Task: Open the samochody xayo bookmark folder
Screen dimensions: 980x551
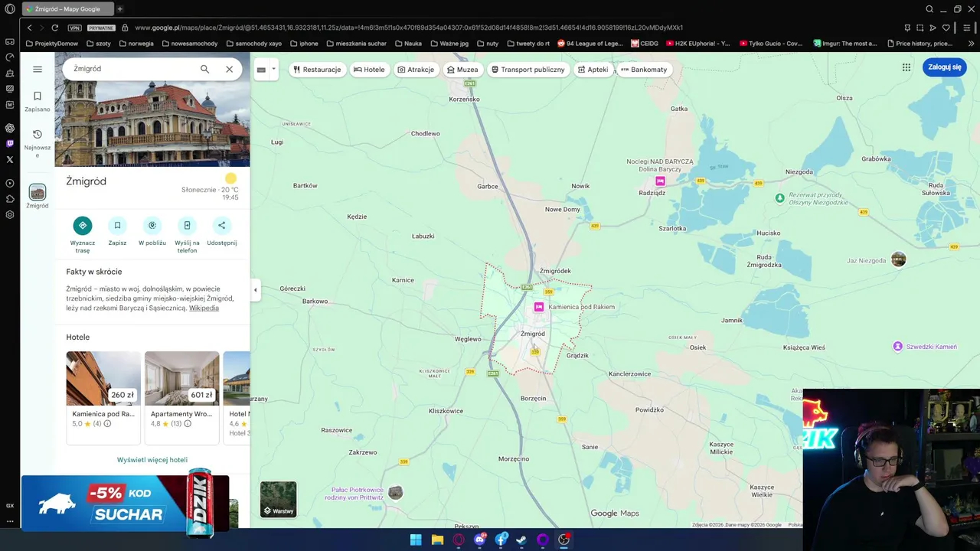Action: pos(255,44)
